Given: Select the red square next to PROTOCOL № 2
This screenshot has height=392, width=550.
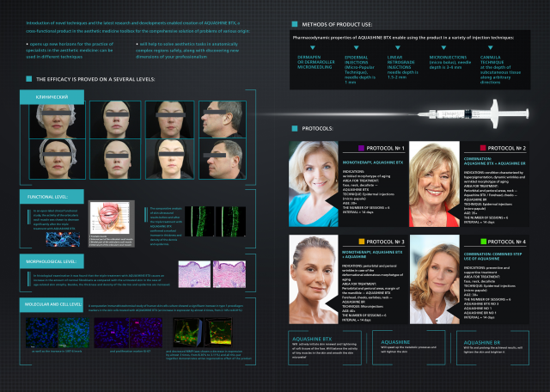Looking at the screenshot, I should coord(483,148).
